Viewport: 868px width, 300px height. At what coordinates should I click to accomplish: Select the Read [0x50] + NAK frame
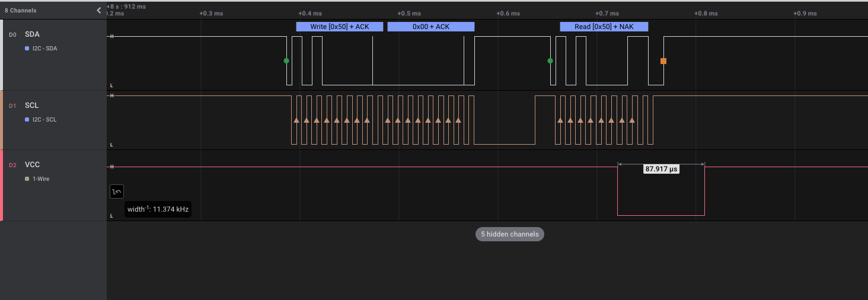[604, 27]
